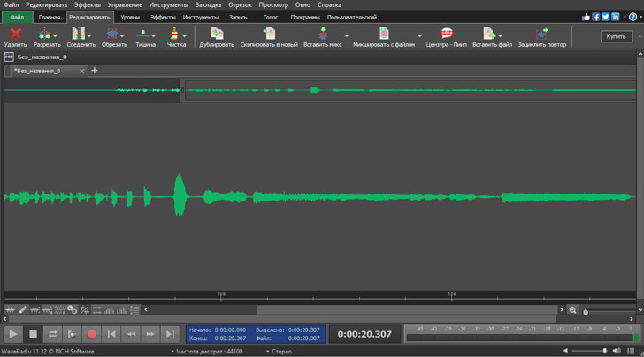Open the Частота дискрет. sample rate dropdown
Screen dimensions: 644x357
point(208,352)
